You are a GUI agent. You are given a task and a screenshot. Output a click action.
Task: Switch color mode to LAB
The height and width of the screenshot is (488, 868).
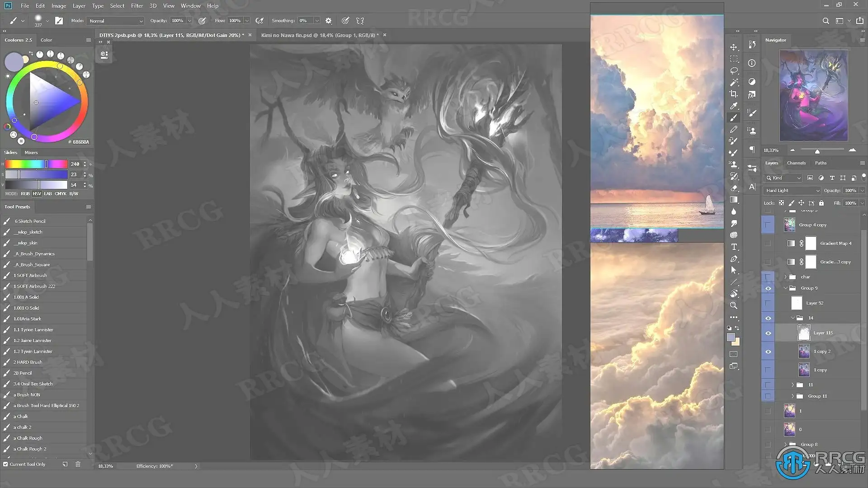(x=48, y=193)
